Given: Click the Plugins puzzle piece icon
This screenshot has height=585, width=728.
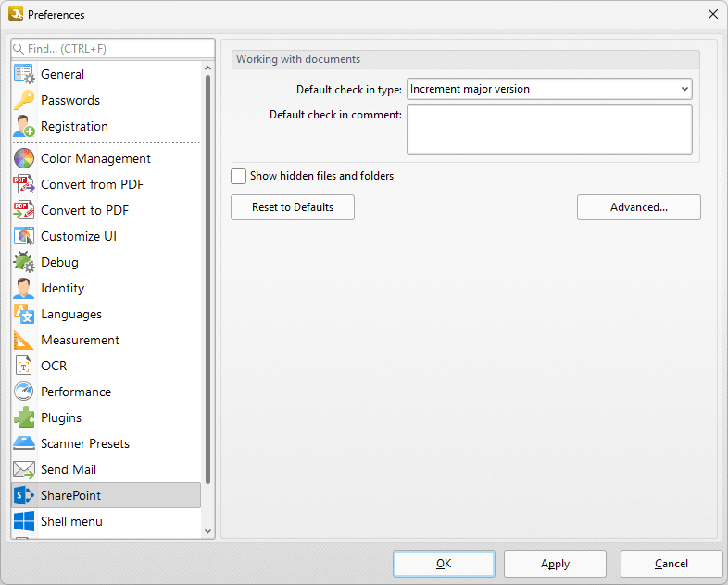Looking at the screenshot, I should tap(24, 418).
